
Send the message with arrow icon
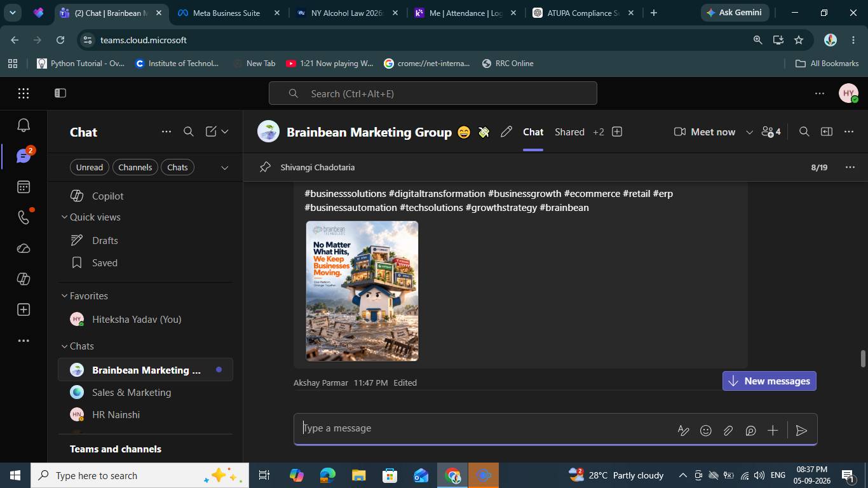tap(801, 431)
